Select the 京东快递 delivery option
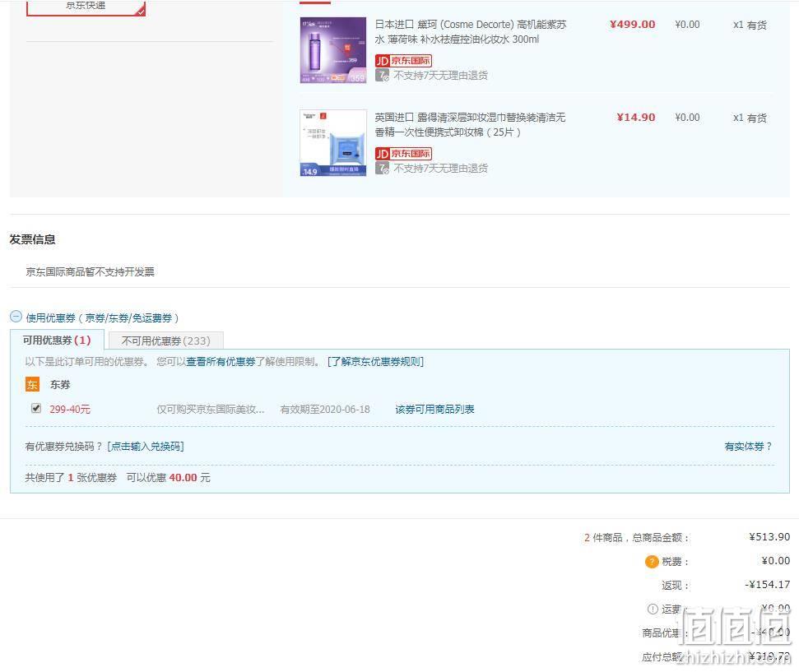799x672 pixels. pyautogui.click(x=86, y=7)
